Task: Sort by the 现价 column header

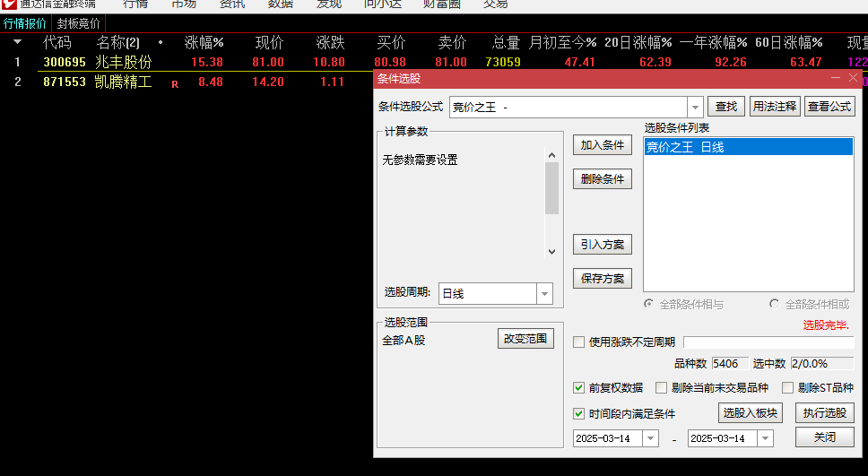Action: click(270, 42)
